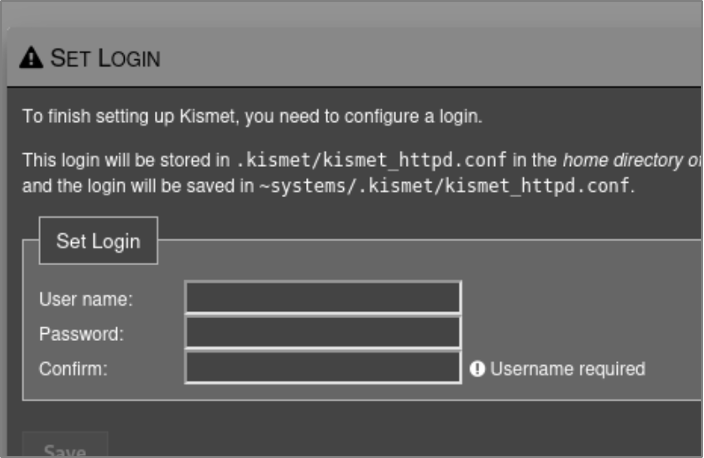Click the "Confirm:" label
The image size is (704, 458).
tap(73, 369)
